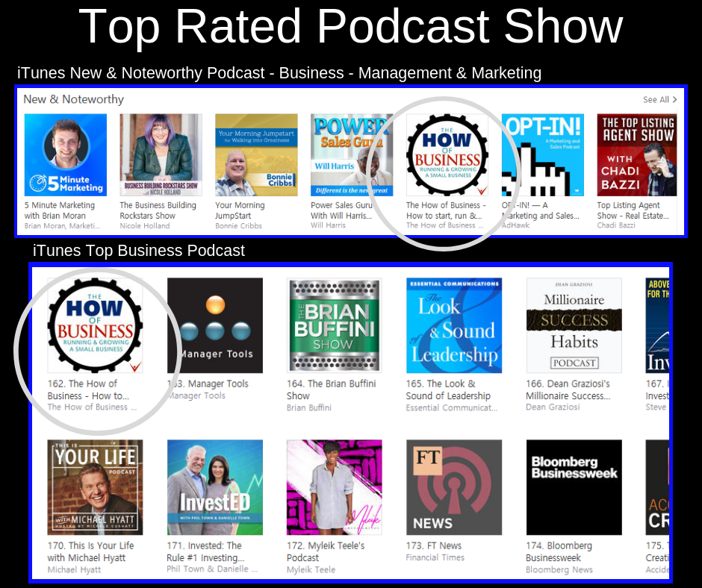Click The How of Business gear logo artwork
The height and width of the screenshot is (588, 702).
pyautogui.click(x=446, y=154)
